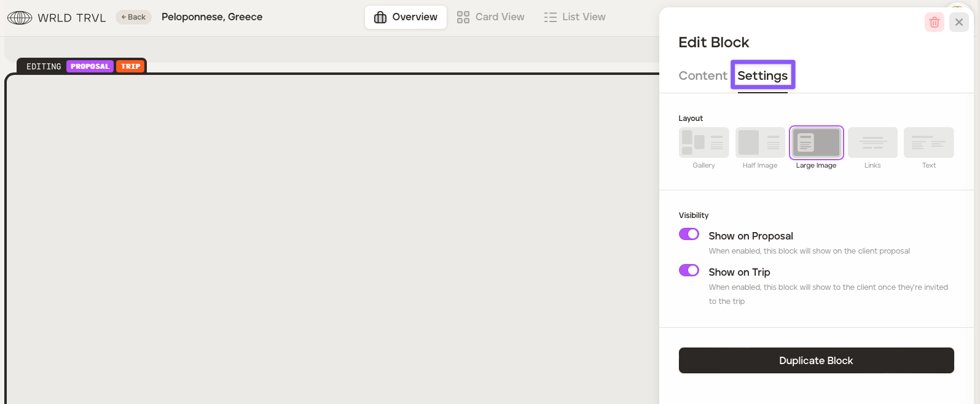Close the Edit Block panel
Image resolution: width=980 pixels, height=404 pixels.
[958, 23]
